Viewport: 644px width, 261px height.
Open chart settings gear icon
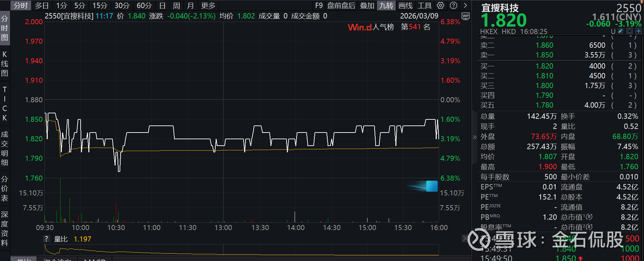tap(440, 5)
